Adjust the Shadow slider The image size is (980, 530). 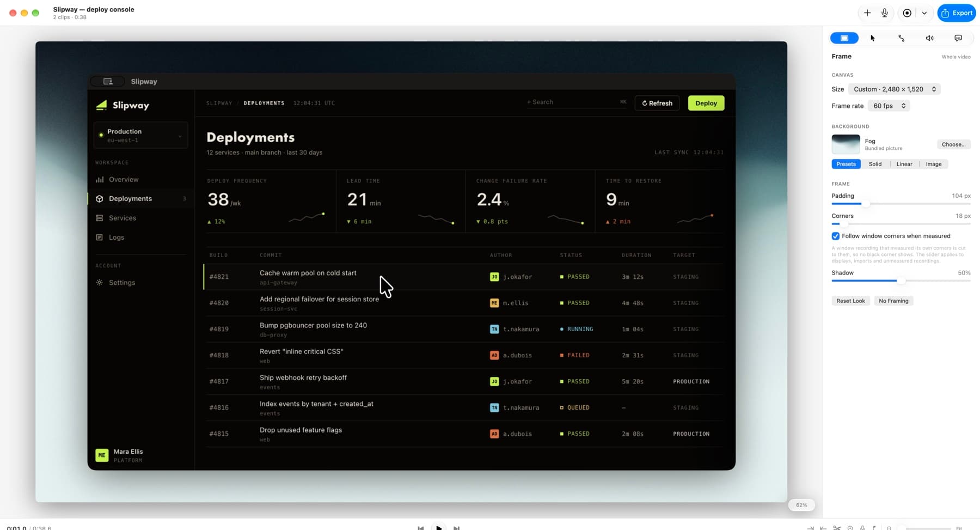[x=901, y=281]
